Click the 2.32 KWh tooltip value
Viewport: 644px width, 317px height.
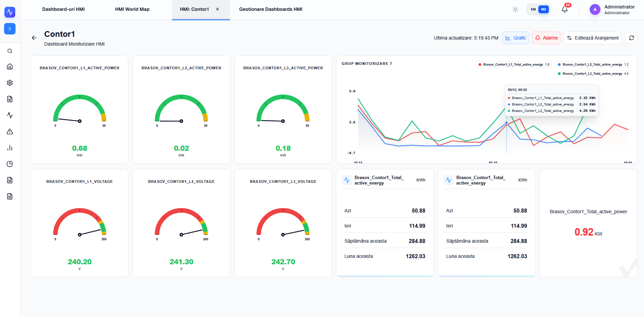pos(587,98)
